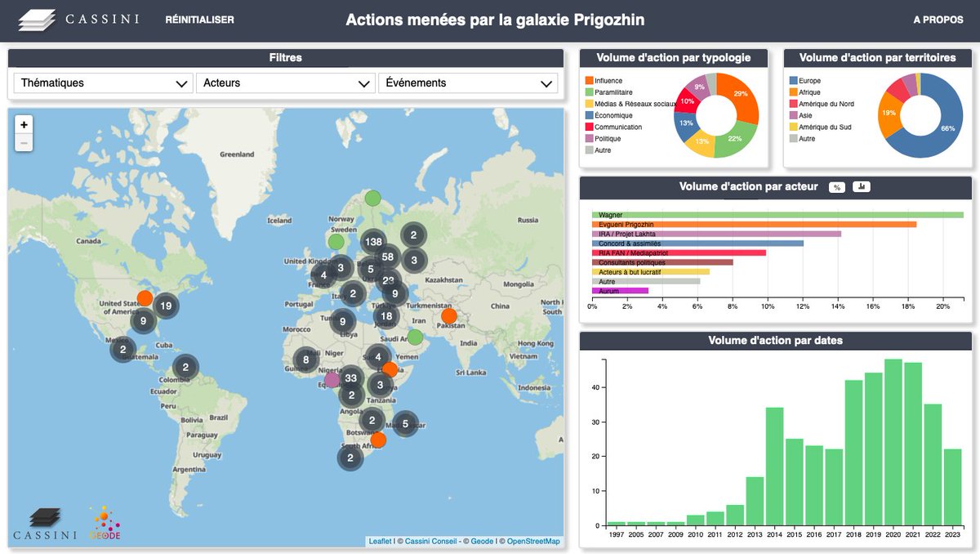This screenshot has height=554, width=980.
Task: Click the 22% slice of the typology donut
Action: 737,139
